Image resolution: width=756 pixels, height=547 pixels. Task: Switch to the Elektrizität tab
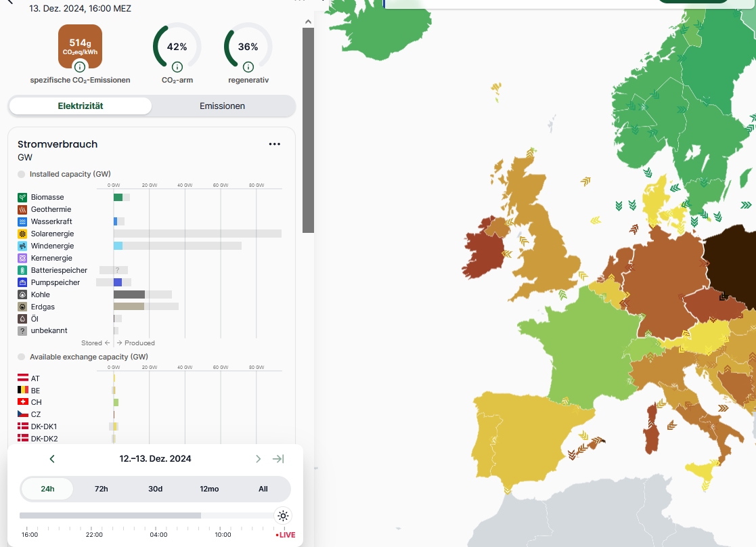[x=81, y=106]
